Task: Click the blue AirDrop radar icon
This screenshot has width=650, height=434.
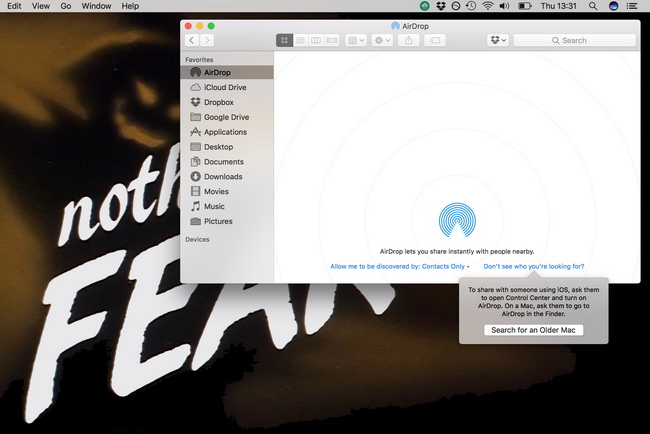Action: tap(457, 220)
